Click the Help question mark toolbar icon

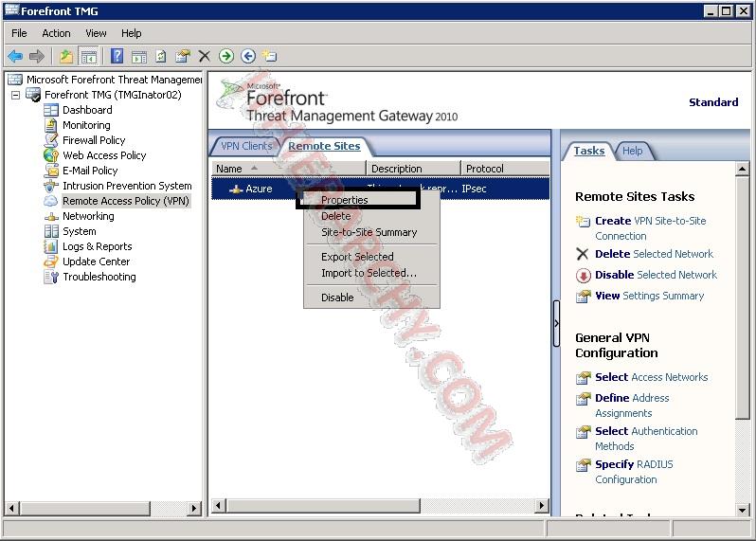pos(117,56)
